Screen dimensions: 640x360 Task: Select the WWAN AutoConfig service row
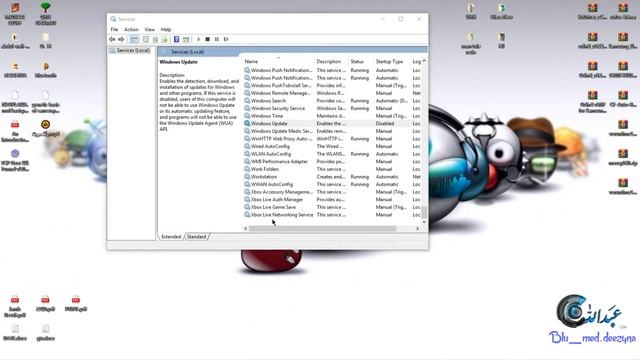332,184
